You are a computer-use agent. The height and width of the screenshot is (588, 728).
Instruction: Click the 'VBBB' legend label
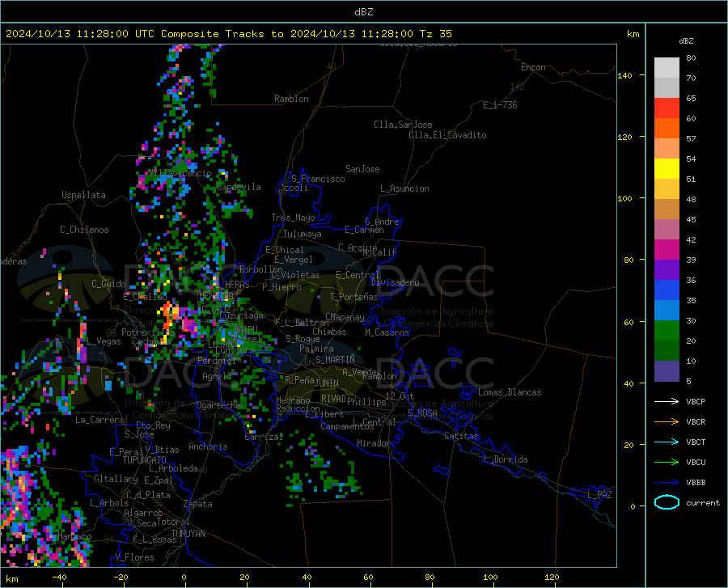[696, 483]
